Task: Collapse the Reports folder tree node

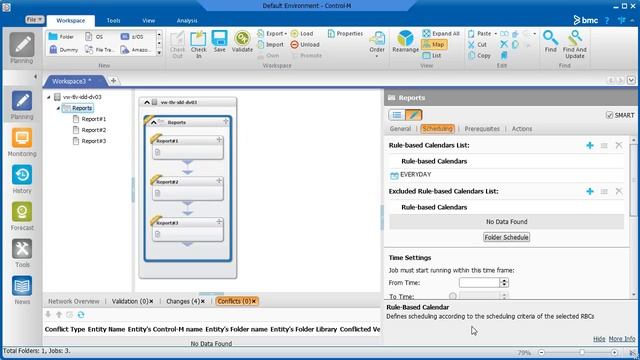Action: coord(58,108)
